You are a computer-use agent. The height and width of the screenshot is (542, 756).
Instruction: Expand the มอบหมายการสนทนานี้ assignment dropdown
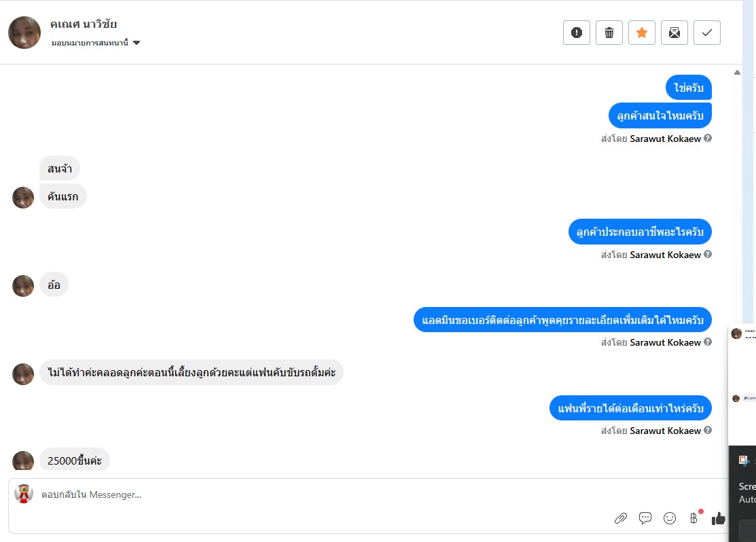pos(90,43)
